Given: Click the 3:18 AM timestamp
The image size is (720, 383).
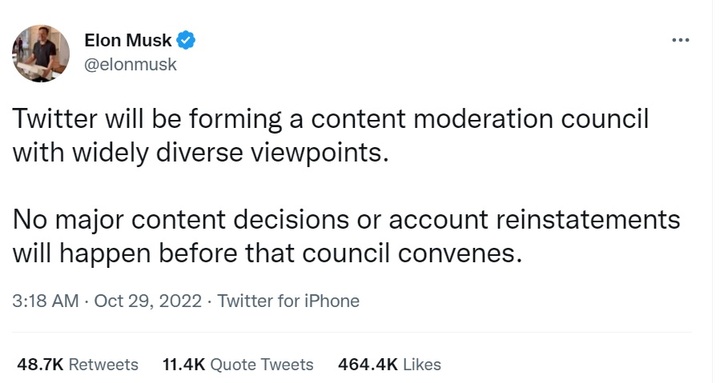Looking at the screenshot, I should [45, 301].
